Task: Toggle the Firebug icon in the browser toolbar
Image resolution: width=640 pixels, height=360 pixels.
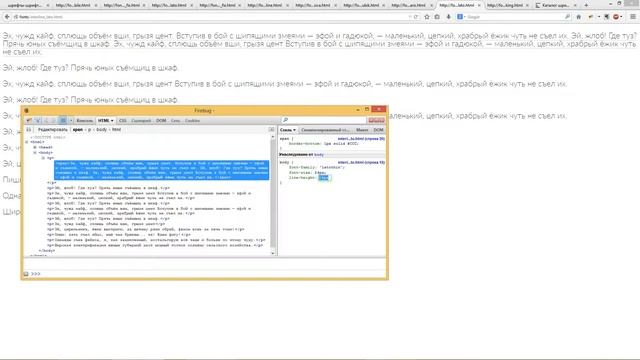Action: pos(591,17)
